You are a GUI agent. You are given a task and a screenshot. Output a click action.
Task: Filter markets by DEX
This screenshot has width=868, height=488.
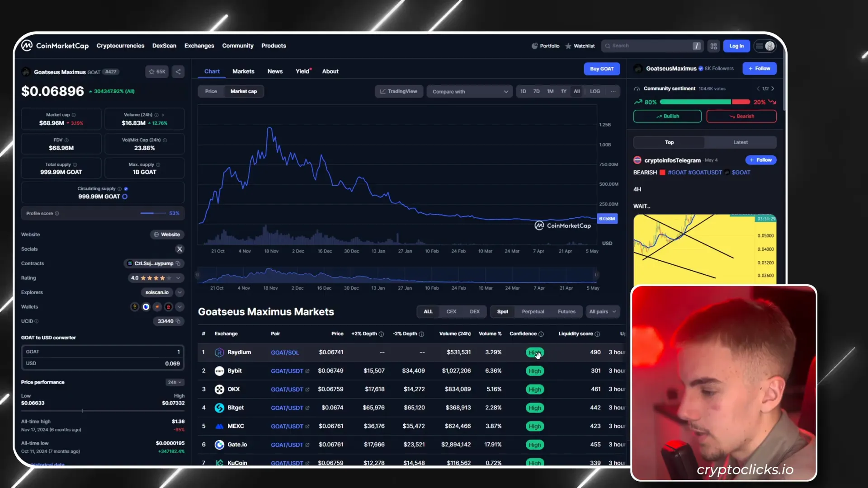point(475,312)
